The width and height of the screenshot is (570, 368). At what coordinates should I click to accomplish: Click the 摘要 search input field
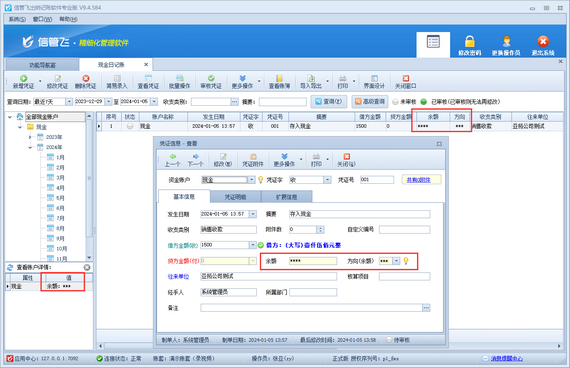pos(282,102)
